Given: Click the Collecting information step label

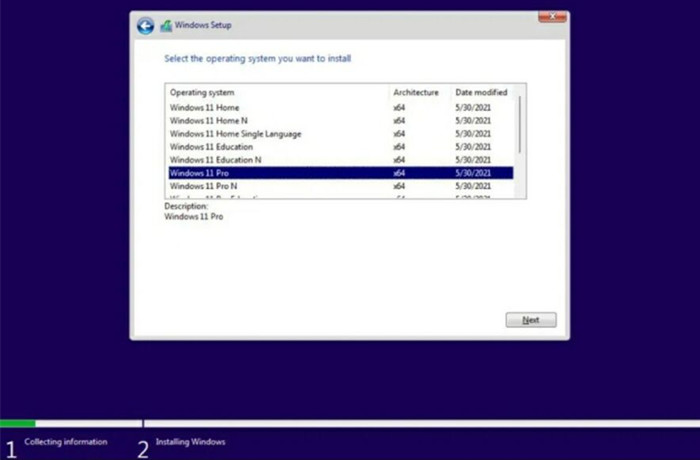Looking at the screenshot, I should pyautogui.click(x=66, y=442).
